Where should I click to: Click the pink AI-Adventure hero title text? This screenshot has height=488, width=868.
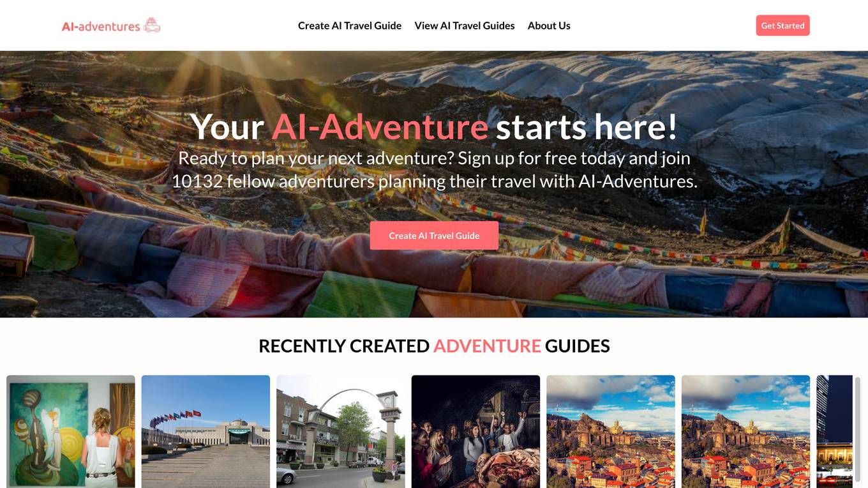click(380, 126)
